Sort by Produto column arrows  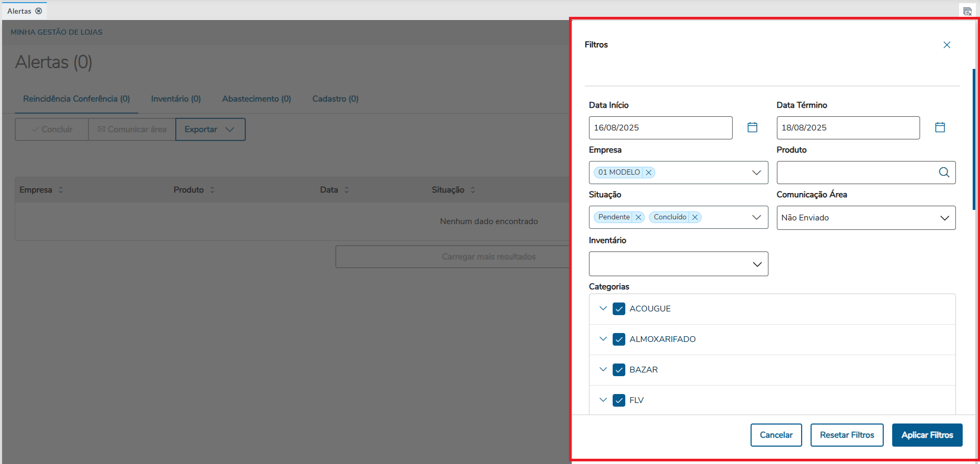coord(213,190)
